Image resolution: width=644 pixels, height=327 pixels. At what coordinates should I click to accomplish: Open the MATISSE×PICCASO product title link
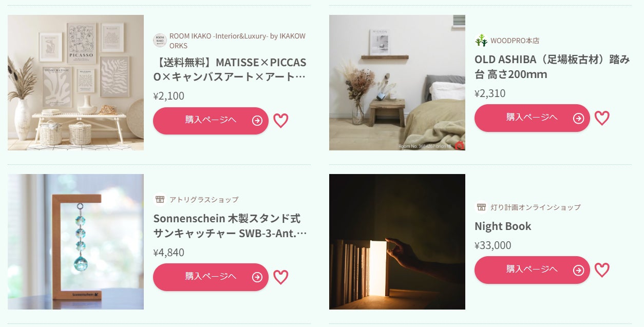[x=230, y=69]
